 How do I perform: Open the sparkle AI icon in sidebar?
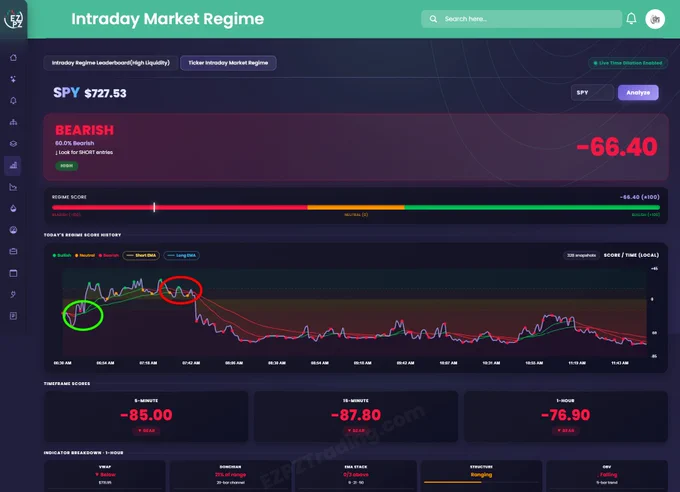13,79
